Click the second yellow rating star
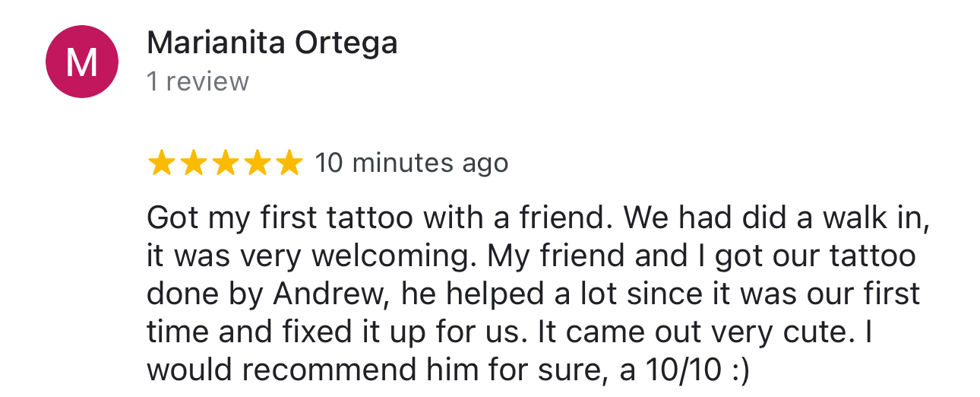The width and height of the screenshot is (980, 397). coord(193,163)
